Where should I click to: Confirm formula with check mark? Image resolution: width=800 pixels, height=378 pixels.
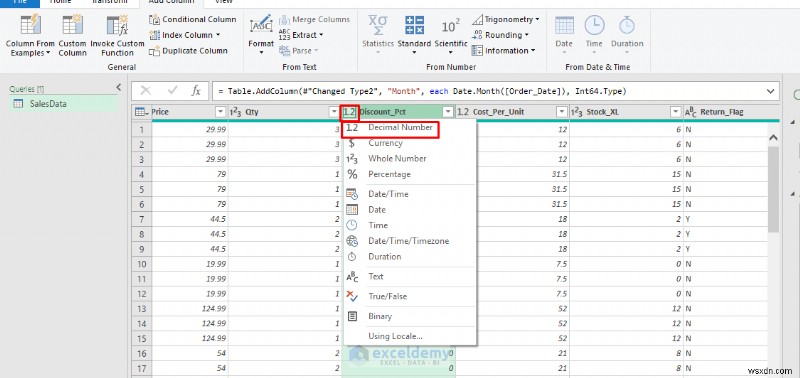172,91
